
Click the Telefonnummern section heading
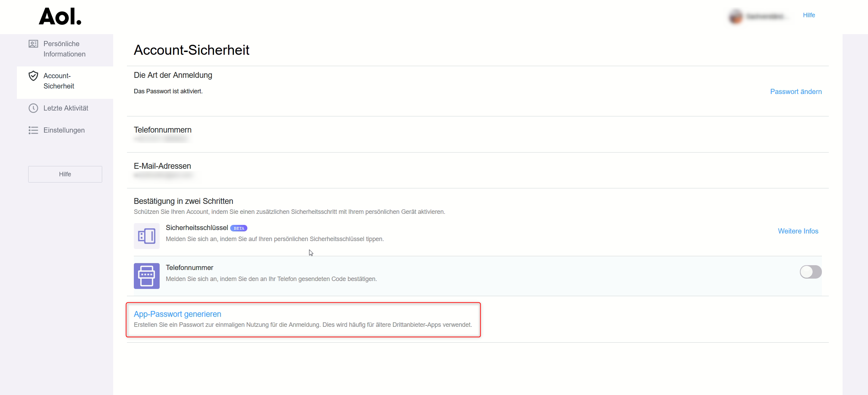pyautogui.click(x=163, y=130)
